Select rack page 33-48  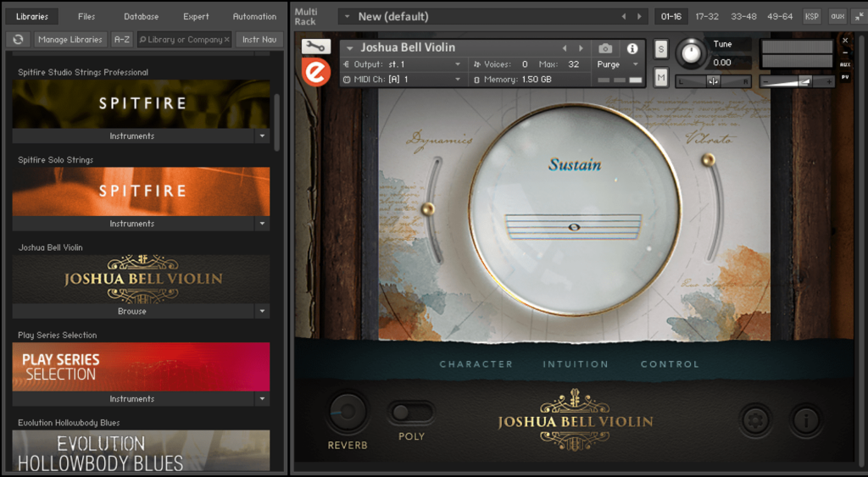[743, 17]
